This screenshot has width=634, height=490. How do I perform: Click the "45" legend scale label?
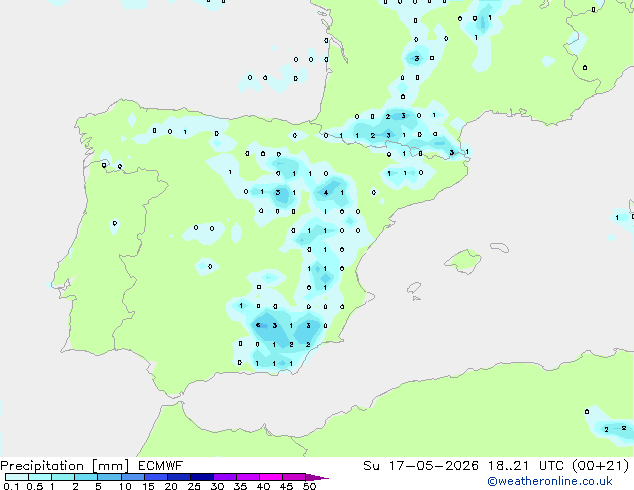(x=286, y=486)
